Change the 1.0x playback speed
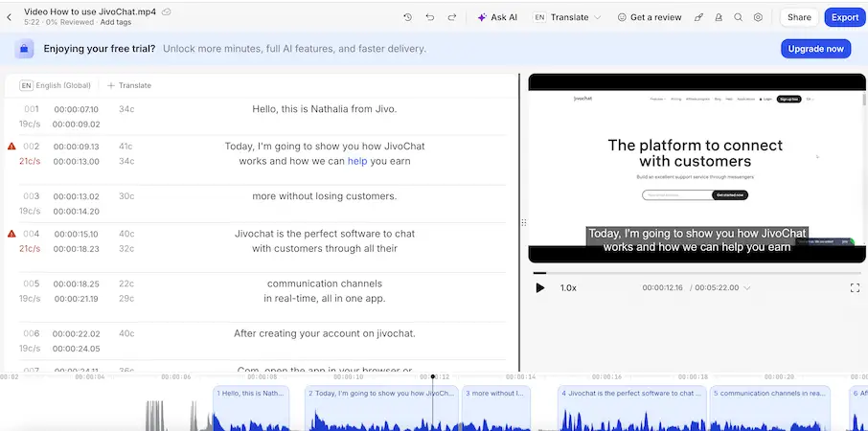Viewport: 868px width, 431px height. [x=568, y=287]
